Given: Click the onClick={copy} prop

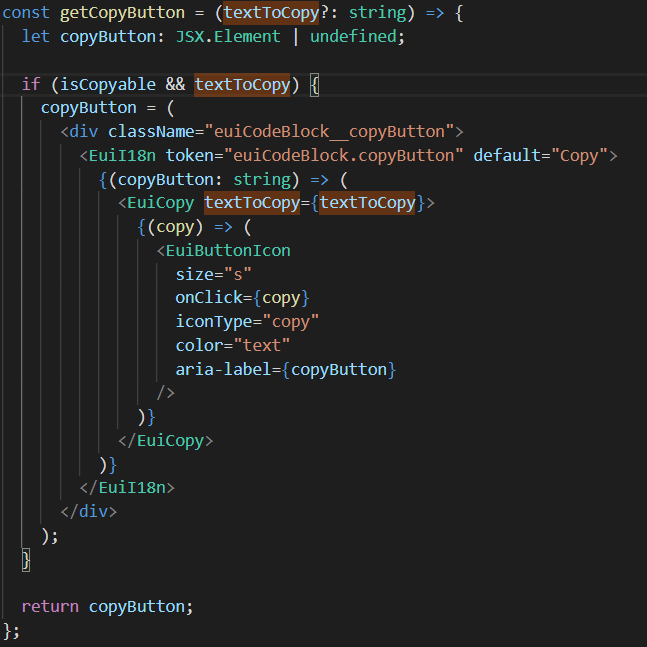Looking at the screenshot, I should click(242, 298).
